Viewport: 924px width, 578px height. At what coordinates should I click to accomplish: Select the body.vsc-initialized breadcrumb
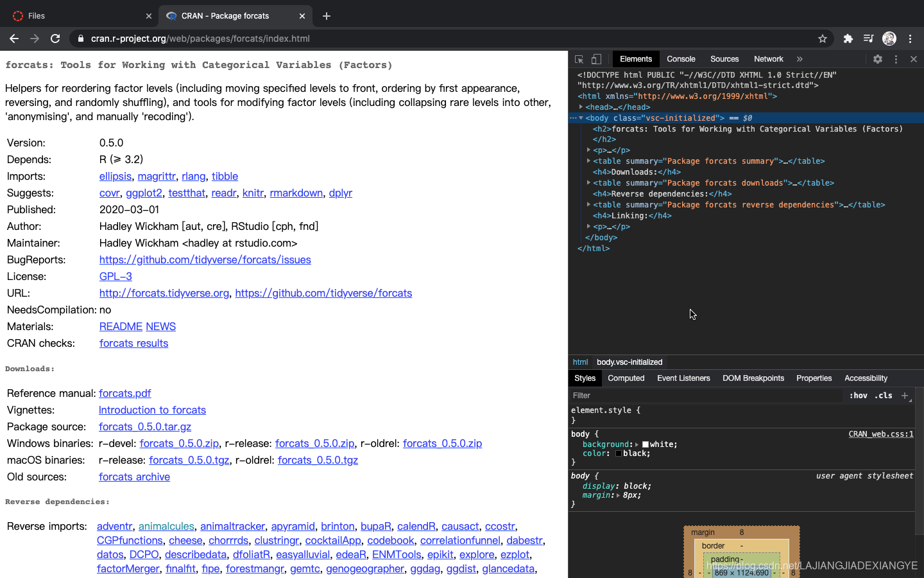point(629,362)
